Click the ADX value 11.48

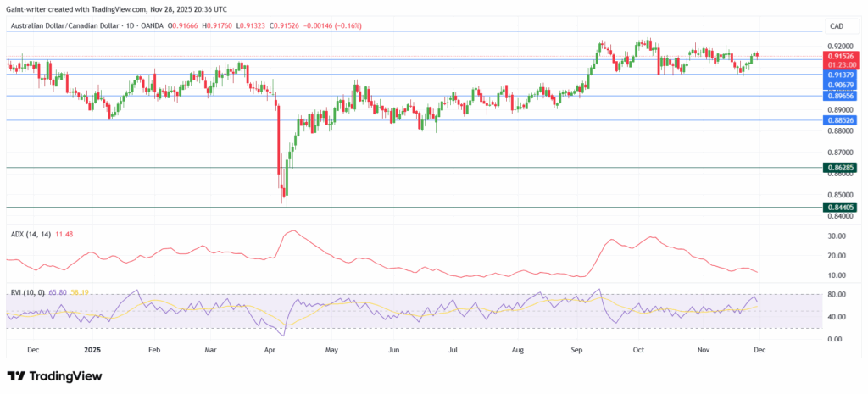tap(63, 234)
